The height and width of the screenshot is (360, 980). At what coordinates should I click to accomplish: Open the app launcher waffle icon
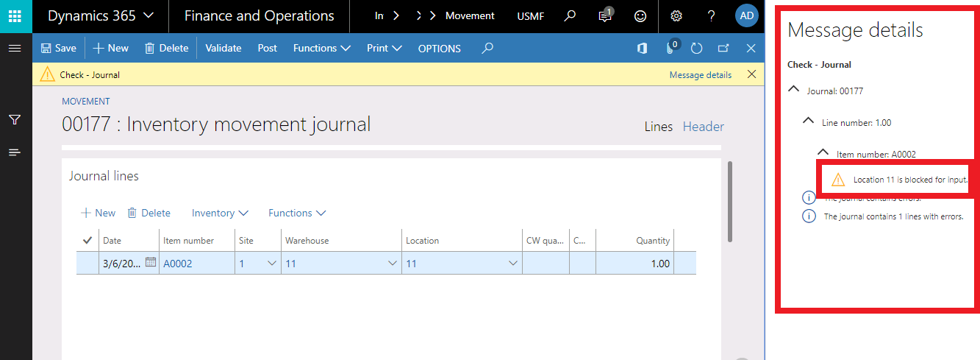[15, 15]
